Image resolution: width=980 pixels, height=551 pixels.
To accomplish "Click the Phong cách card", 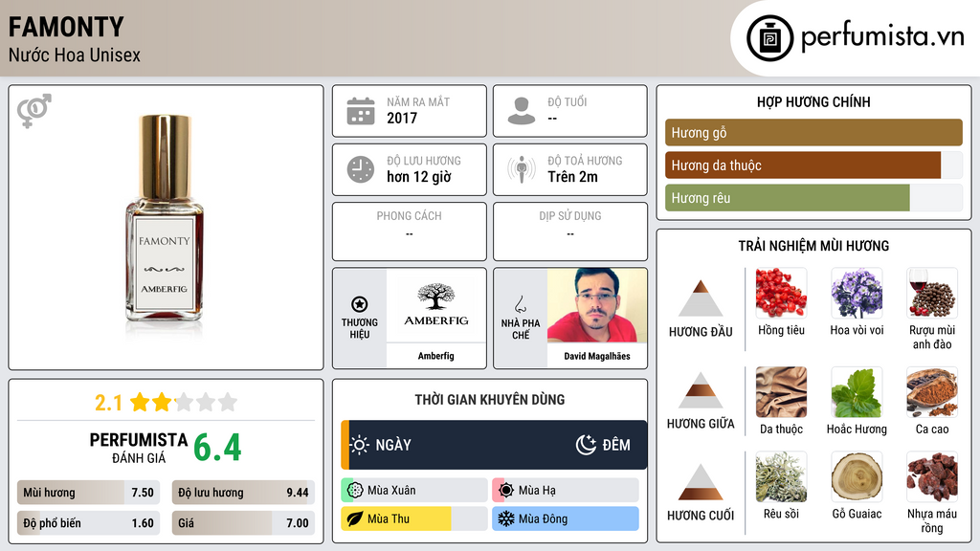I will [410, 231].
